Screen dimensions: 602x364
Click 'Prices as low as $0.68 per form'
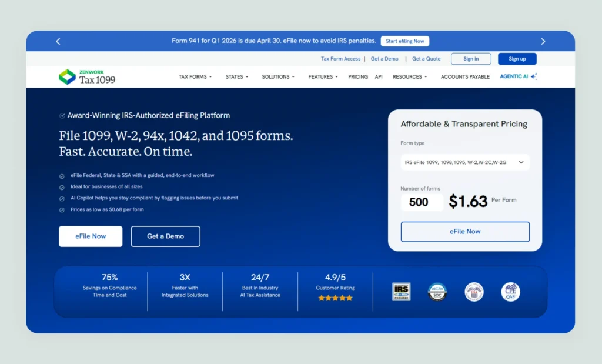pyautogui.click(x=107, y=210)
